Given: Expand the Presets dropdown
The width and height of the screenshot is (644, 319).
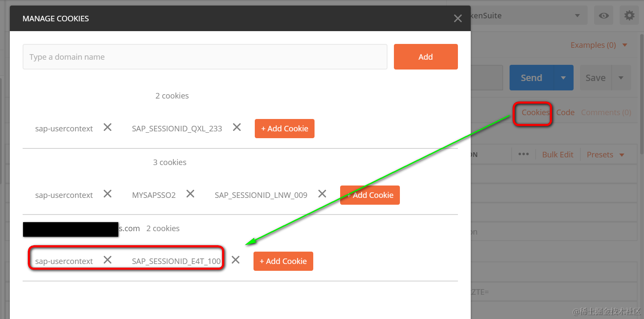Looking at the screenshot, I should pyautogui.click(x=605, y=154).
